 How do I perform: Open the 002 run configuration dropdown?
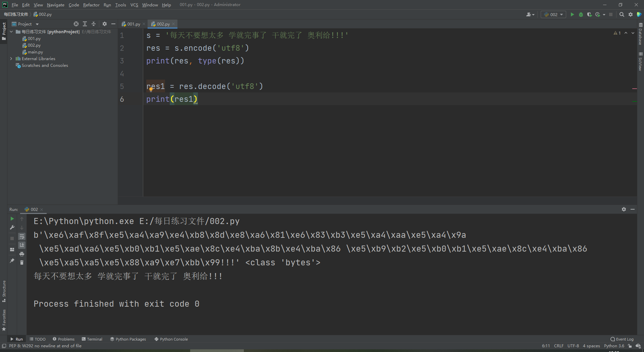click(553, 14)
